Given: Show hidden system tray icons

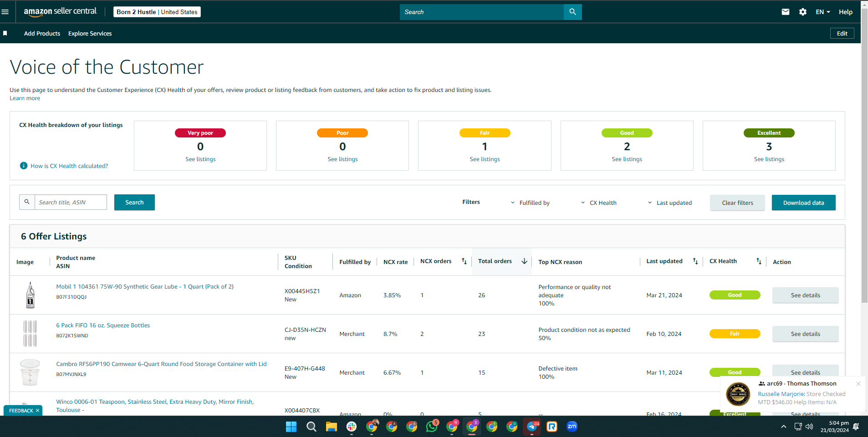Looking at the screenshot, I should pyautogui.click(x=783, y=427).
